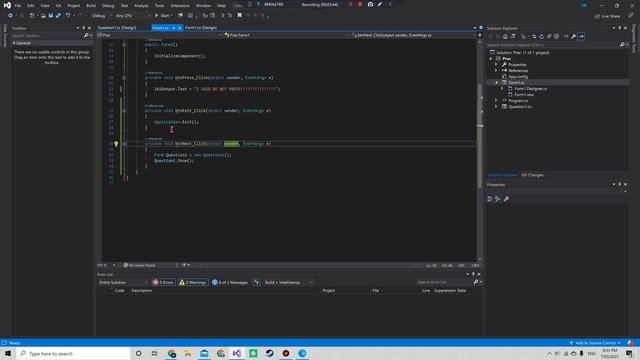Select App.config in Solution Explorer
This screenshot has height=360, width=640.
(518, 77)
